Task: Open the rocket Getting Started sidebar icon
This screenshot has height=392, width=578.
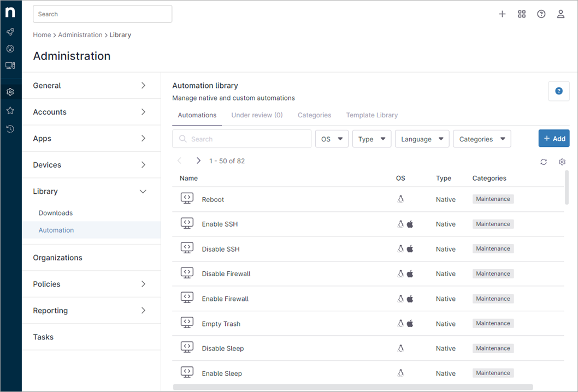Action: click(10, 32)
